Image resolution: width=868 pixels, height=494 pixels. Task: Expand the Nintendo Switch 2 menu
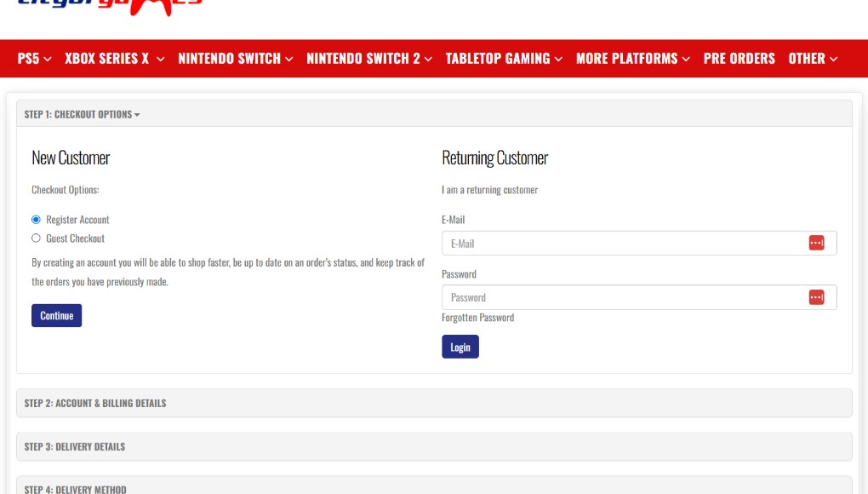point(369,58)
